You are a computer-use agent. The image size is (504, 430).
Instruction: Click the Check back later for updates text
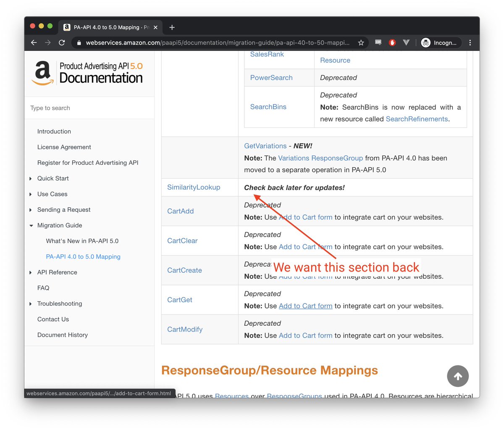click(x=294, y=188)
